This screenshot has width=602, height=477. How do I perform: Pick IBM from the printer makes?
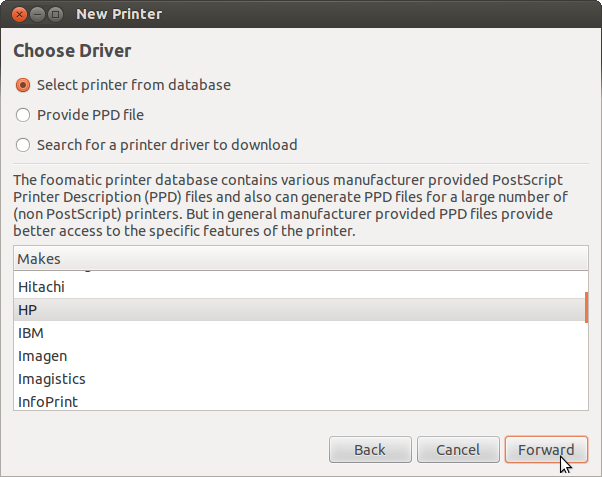31,333
